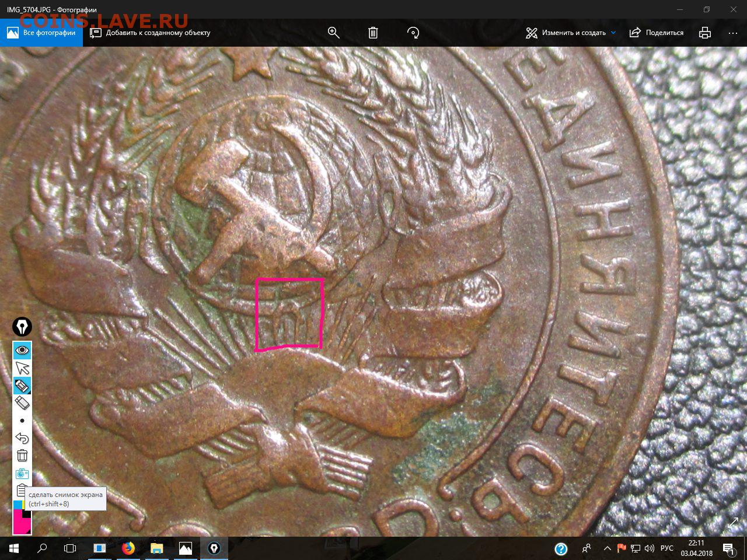Viewport: 747px width, 560px height.
Task: Click the clipboard icon in pen toolbar
Action: coord(21,489)
